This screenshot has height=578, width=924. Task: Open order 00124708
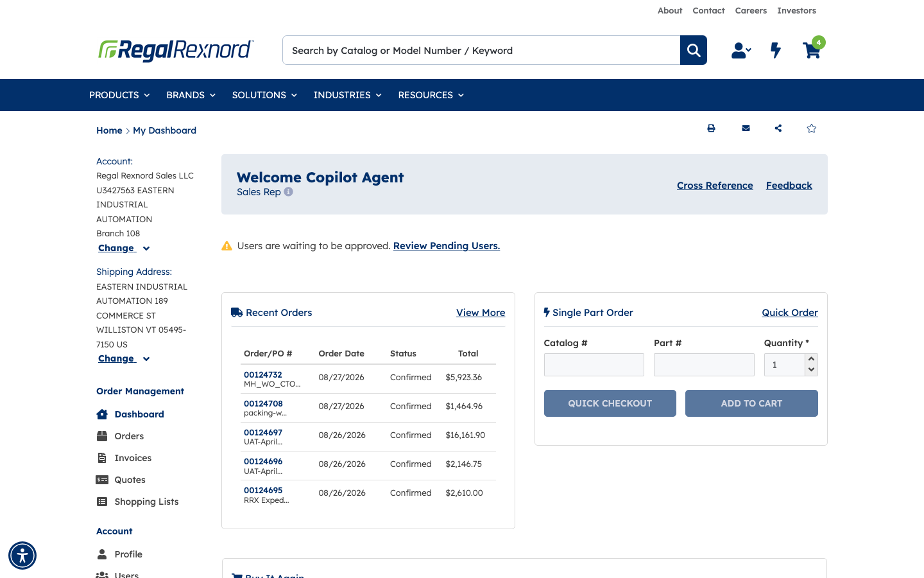263,403
